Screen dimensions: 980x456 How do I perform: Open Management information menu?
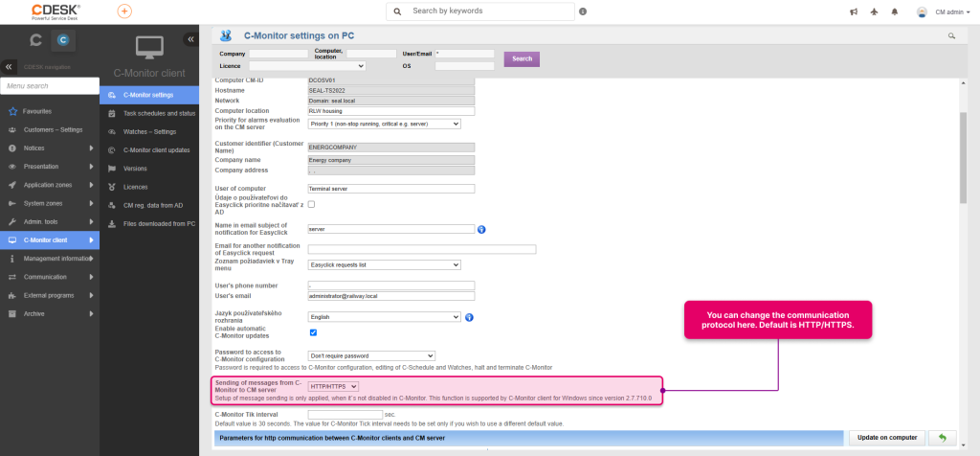[x=50, y=259]
